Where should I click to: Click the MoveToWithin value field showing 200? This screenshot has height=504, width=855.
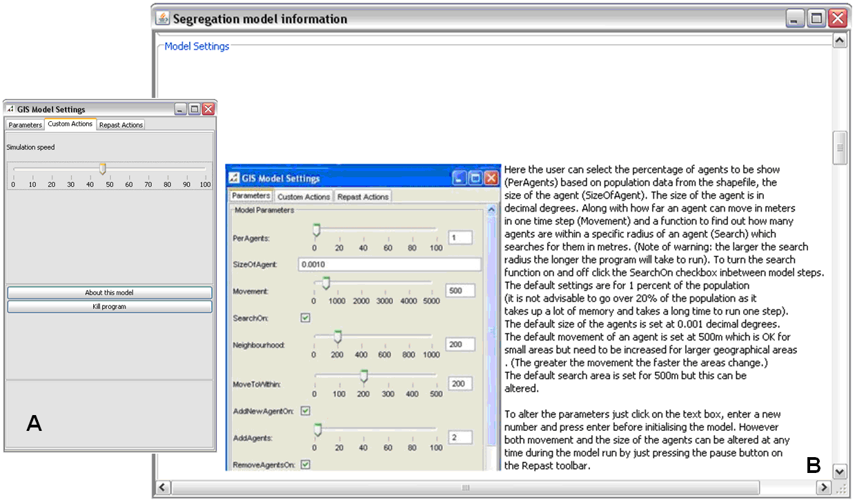point(460,383)
